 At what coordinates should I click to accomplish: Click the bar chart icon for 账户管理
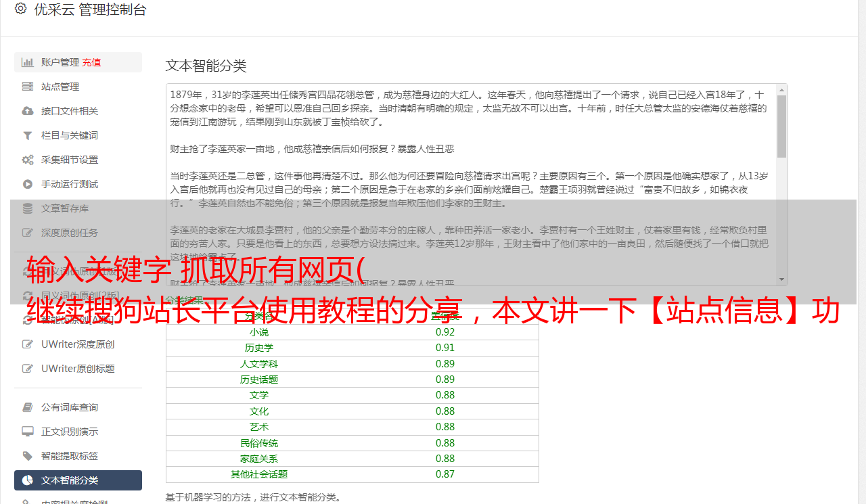pos(28,62)
